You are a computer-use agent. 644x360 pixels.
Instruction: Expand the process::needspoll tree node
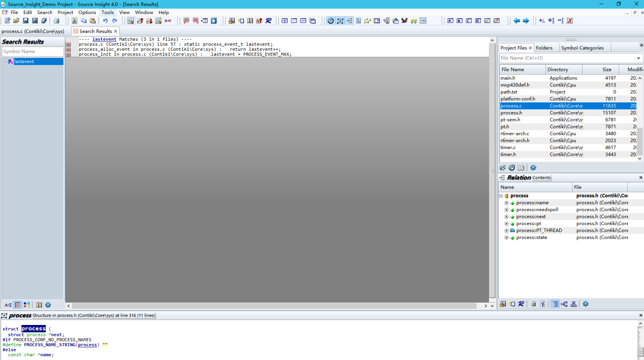[506, 210]
